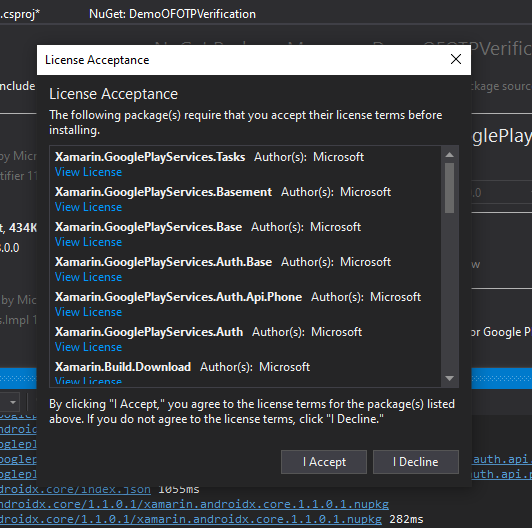This screenshot has height=528, width=532.
Task: Select Xamarin.GooglePlayServices.Basement package name
Action: 163,192
